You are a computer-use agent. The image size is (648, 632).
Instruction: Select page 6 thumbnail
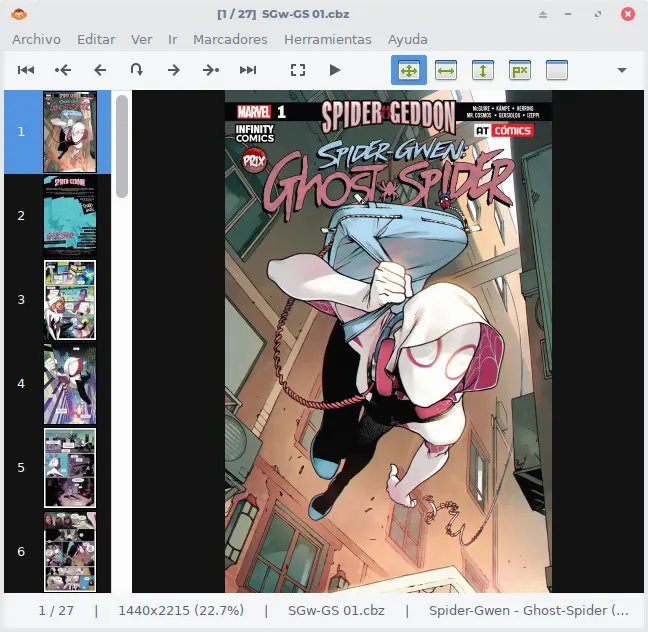[70, 552]
